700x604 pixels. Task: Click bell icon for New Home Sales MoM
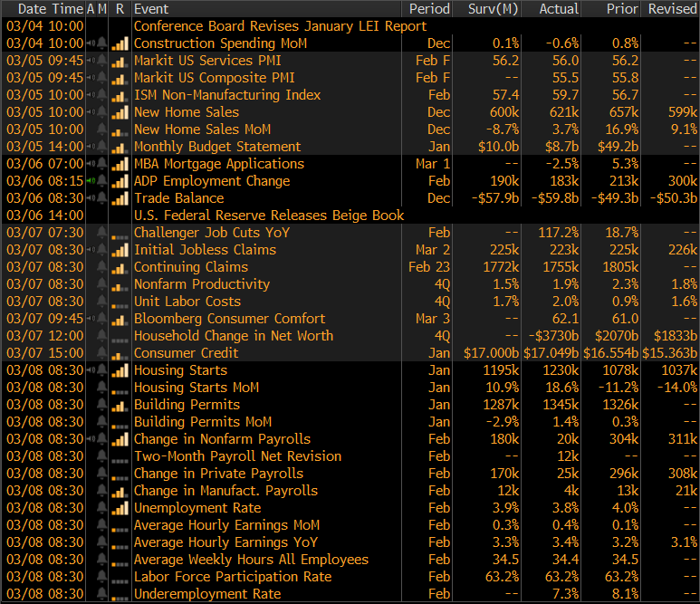point(102,129)
